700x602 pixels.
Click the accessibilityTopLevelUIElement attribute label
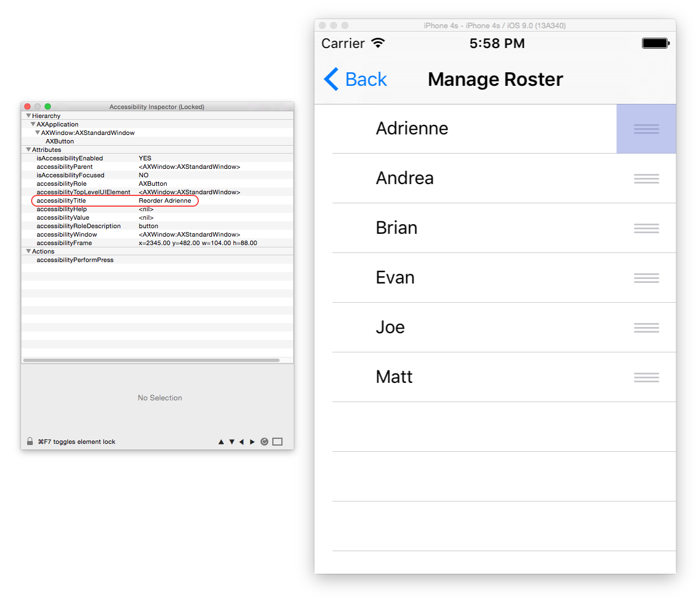(x=83, y=192)
